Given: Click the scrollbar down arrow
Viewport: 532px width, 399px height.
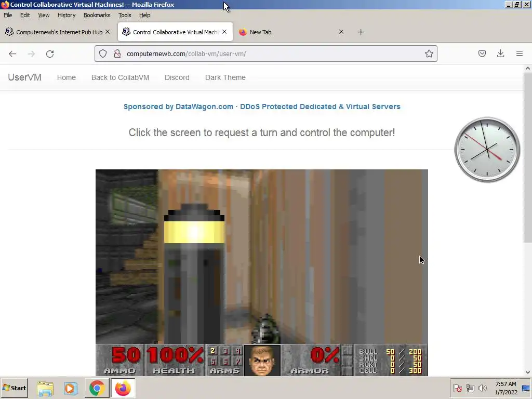Looking at the screenshot, I should (x=528, y=372).
